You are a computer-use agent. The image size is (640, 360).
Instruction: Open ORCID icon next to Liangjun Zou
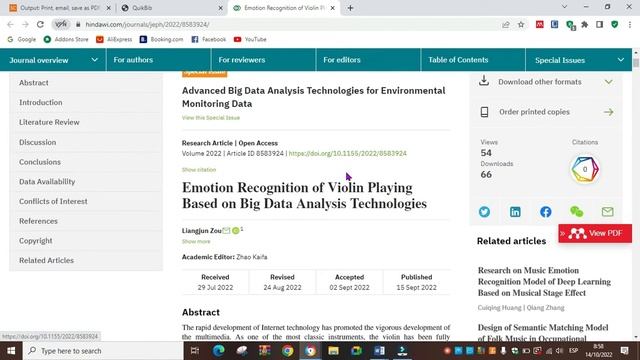[x=236, y=231]
